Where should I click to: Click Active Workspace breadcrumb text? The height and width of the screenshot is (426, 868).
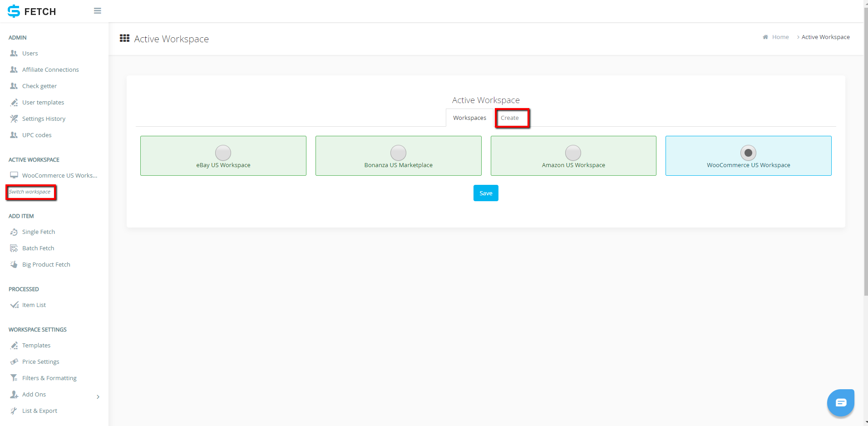(x=825, y=37)
